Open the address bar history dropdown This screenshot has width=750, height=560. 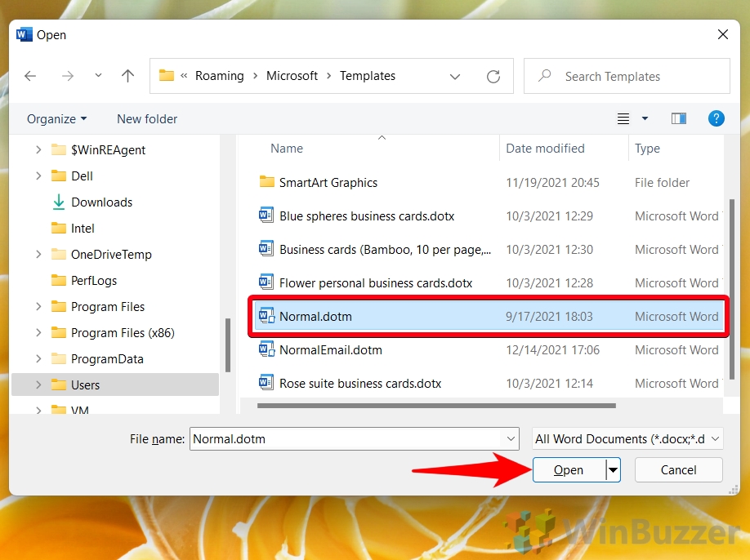(x=455, y=77)
